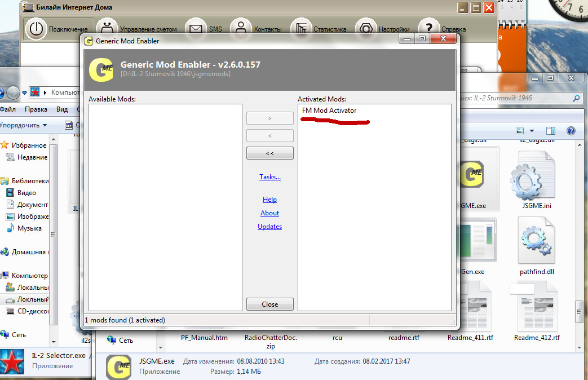Click the search magnifier icon

[576, 98]
